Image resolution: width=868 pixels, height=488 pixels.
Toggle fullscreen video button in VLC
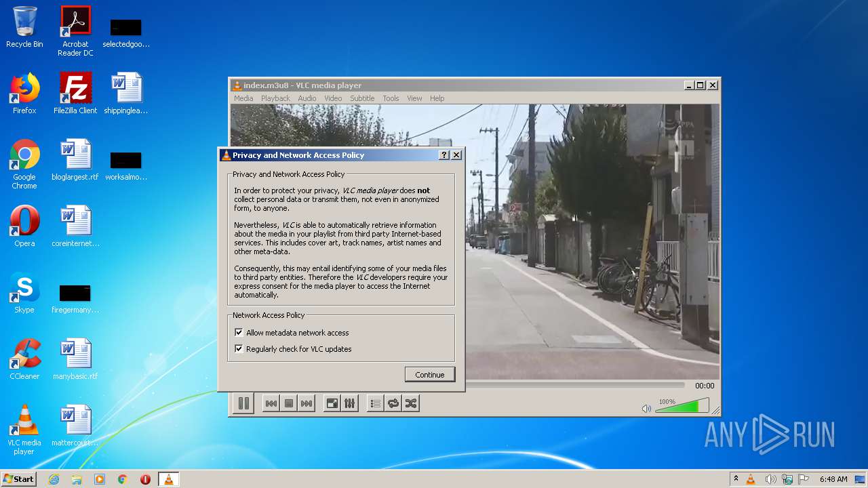[x=332, y=403]
